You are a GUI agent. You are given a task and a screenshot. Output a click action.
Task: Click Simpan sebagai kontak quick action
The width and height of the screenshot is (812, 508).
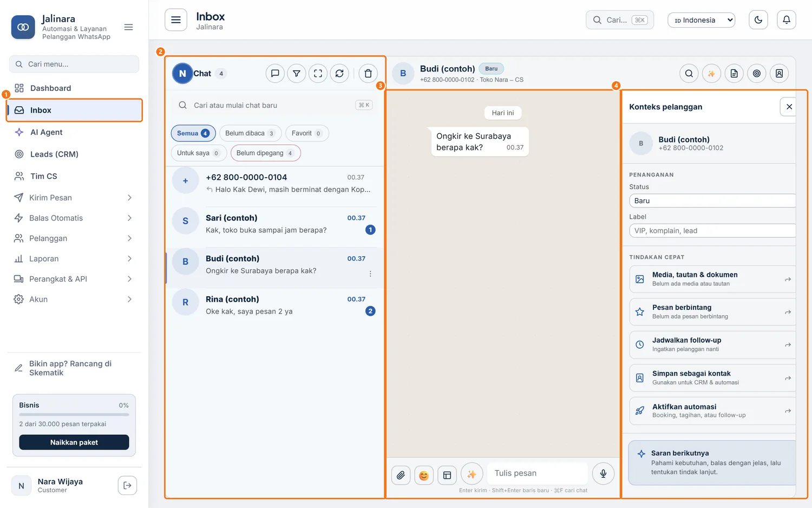[x=712, y=377]
